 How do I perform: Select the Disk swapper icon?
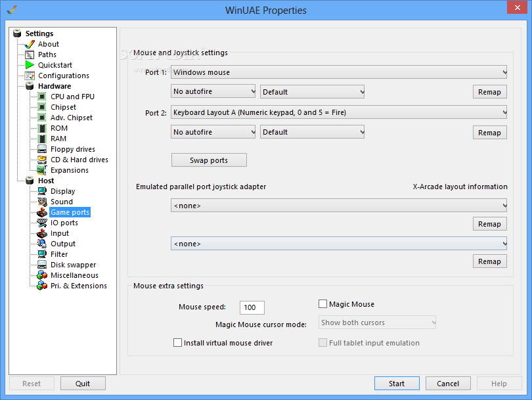pyautogui.click(x=42, y=265)
